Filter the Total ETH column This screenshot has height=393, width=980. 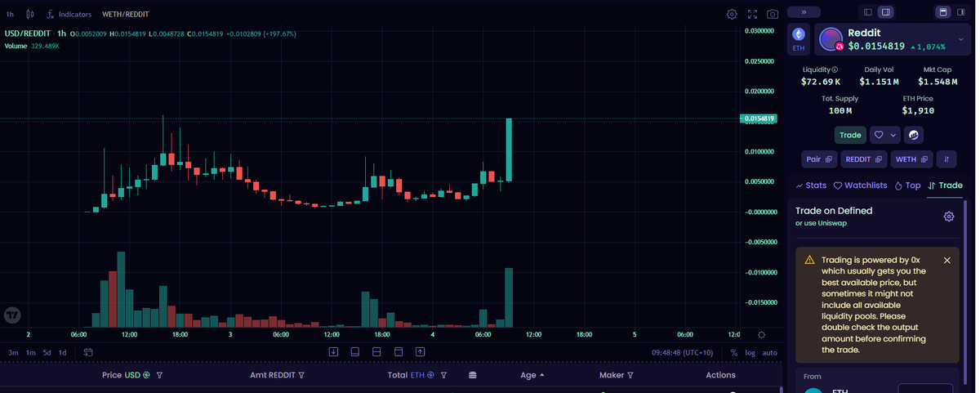pos(443,375)
